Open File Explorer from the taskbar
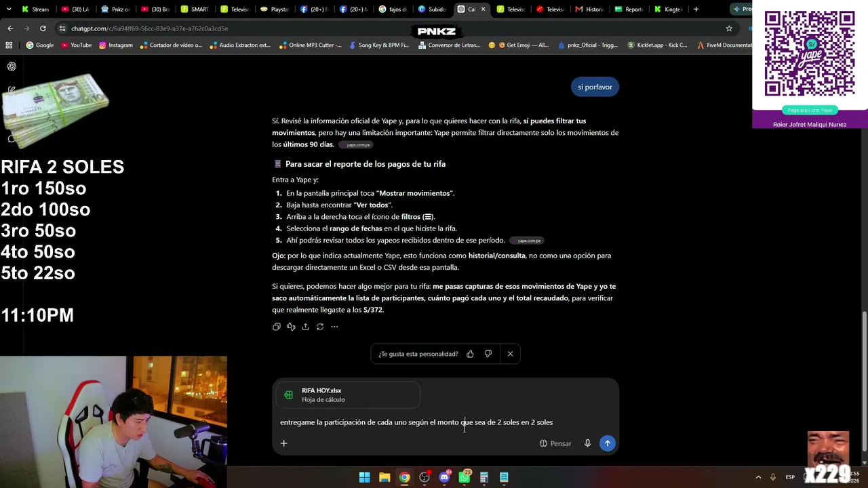The height and width of the screenshot is (488, 868). 384,477
